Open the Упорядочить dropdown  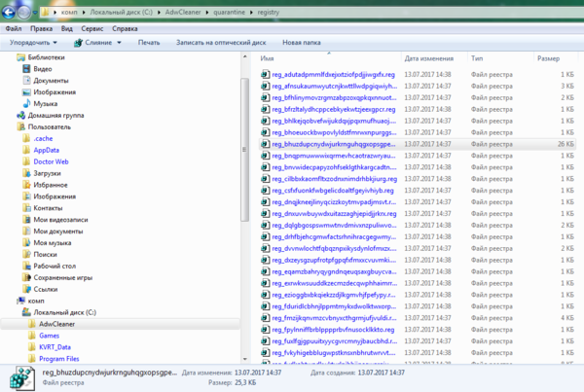[x=33, y=43]
